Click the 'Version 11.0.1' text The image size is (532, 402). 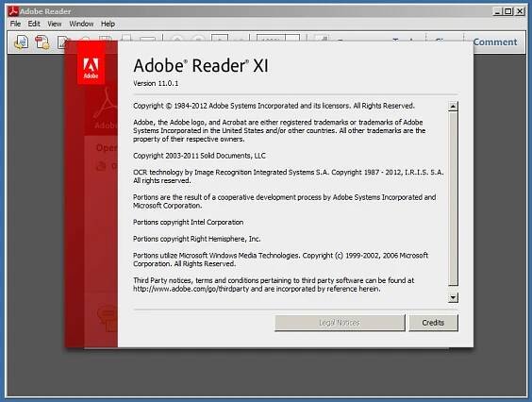click(156, 84)
